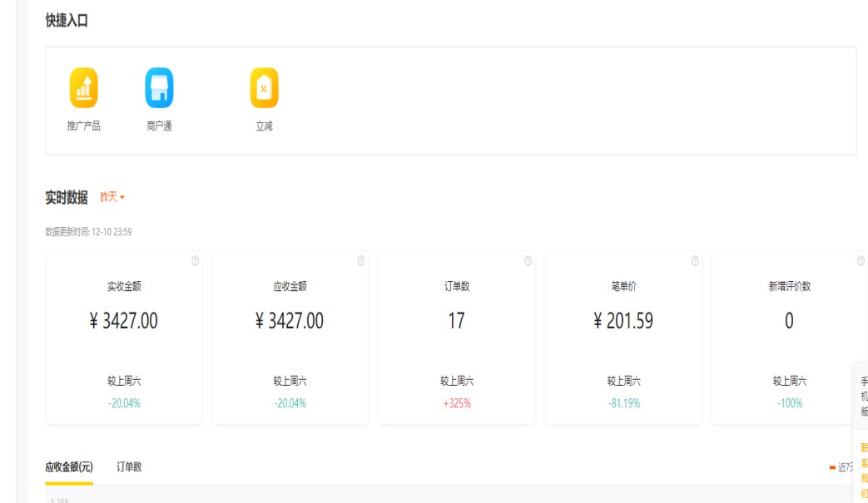Viewport: 868px width, 503px height.
Task: Click the 推广产品 text label
Action: click(x=83, y=126)
